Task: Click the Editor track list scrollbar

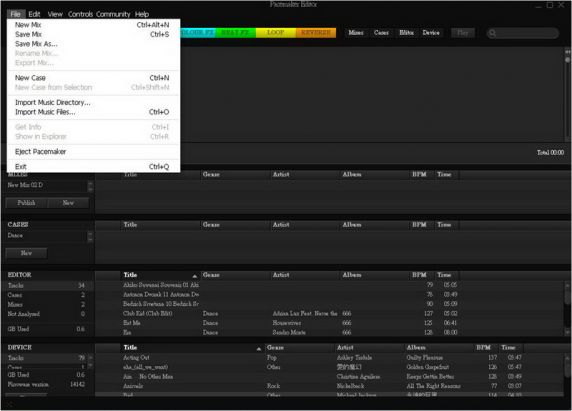Action: click(x=567, y=309)
